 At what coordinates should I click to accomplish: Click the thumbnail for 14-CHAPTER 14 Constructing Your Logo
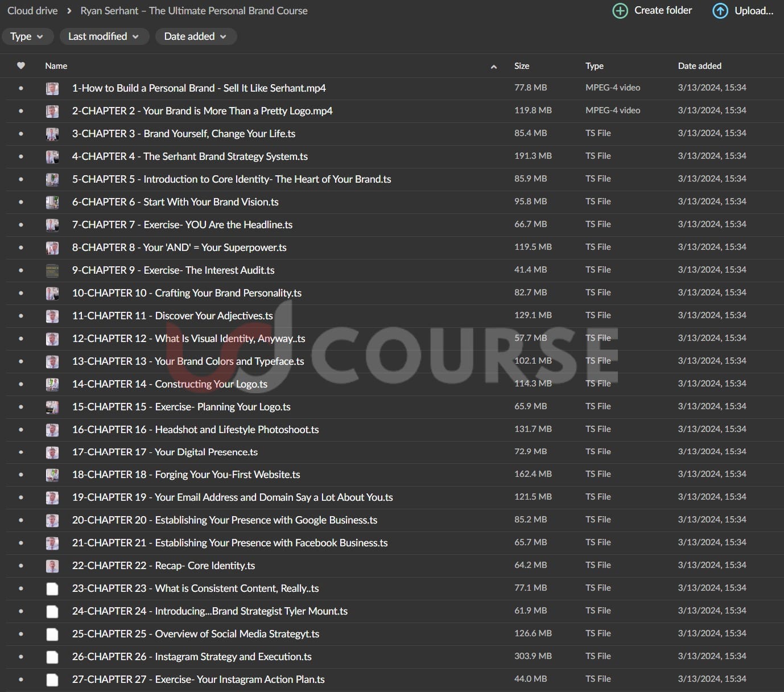[52, 384]
